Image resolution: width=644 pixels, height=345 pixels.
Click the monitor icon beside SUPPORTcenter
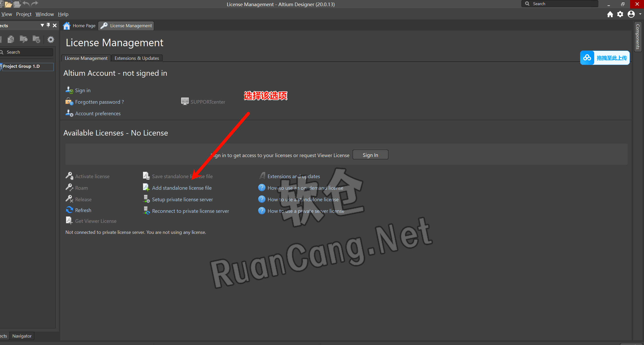[x=185, y=101]
